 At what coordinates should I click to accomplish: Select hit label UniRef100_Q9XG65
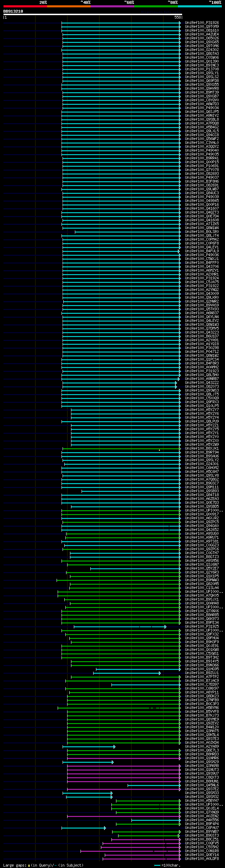click(x=202, y=42)
